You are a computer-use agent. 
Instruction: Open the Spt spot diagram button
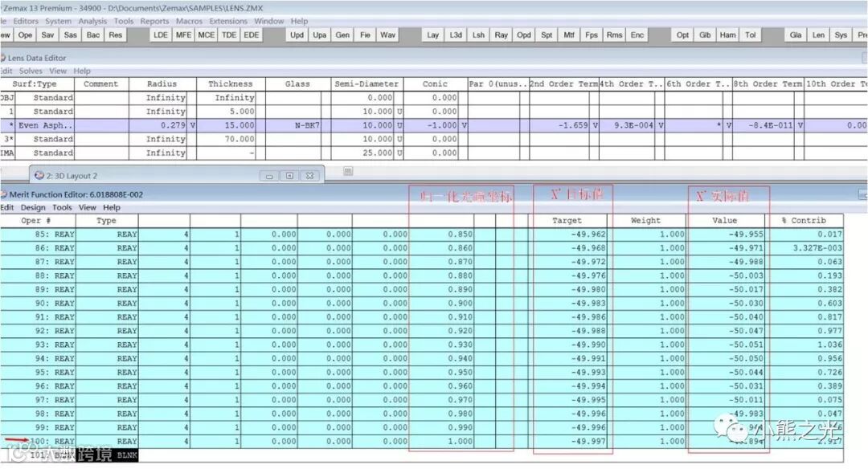547,35
